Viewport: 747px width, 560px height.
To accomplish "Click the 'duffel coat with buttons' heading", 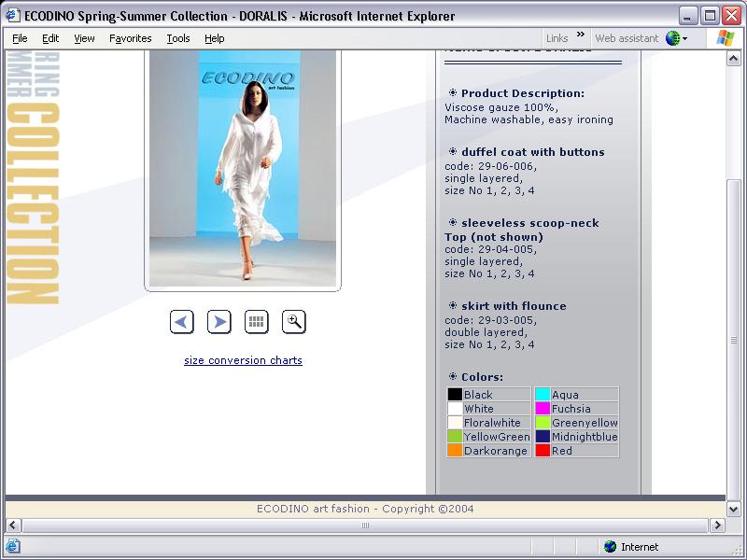I will 532,152.
